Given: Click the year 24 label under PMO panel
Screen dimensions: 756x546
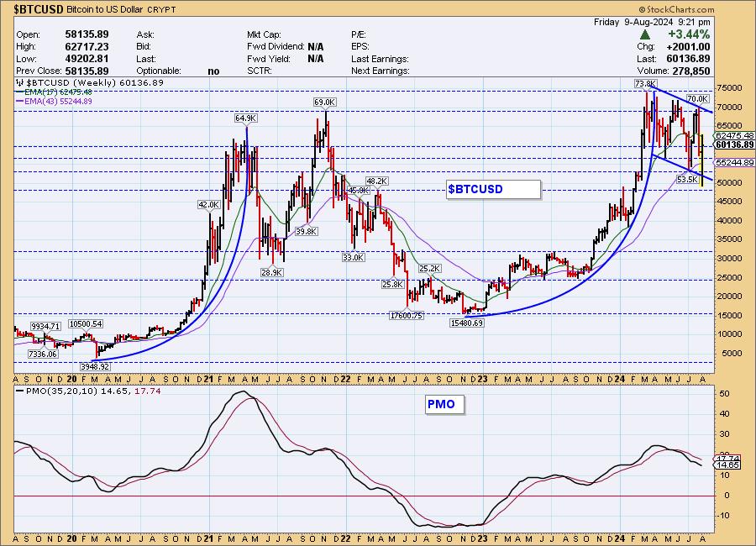Looking at the screenshot, I should pyautogui.click(x=620, y=538).
